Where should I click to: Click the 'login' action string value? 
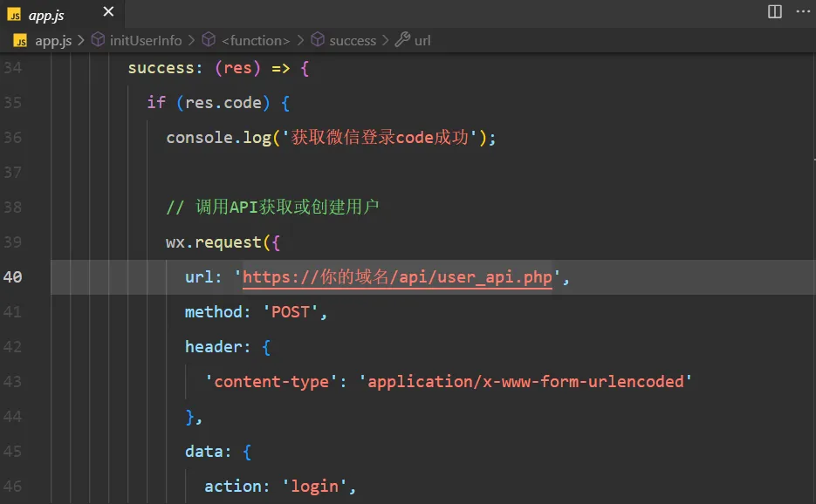point(314,487)
